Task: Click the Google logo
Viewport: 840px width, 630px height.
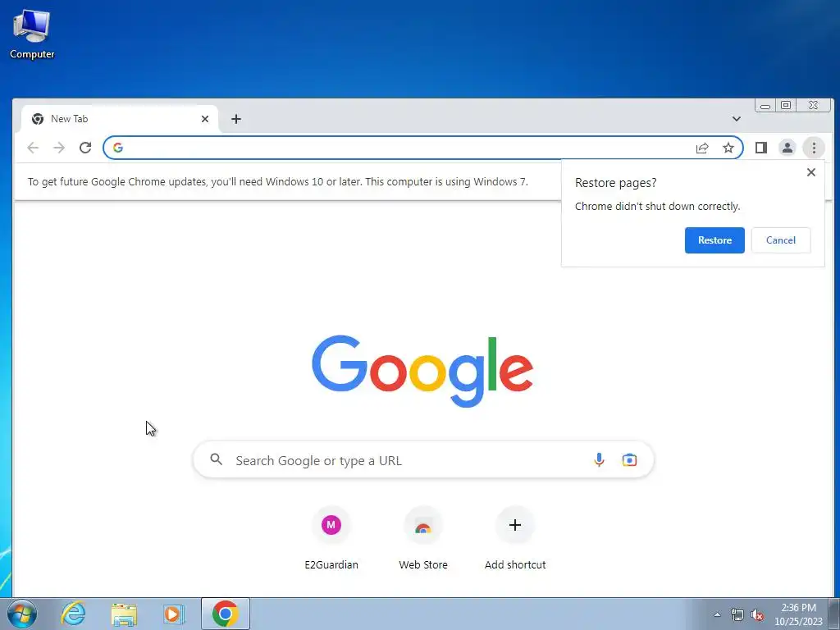Action: point(422,371)
